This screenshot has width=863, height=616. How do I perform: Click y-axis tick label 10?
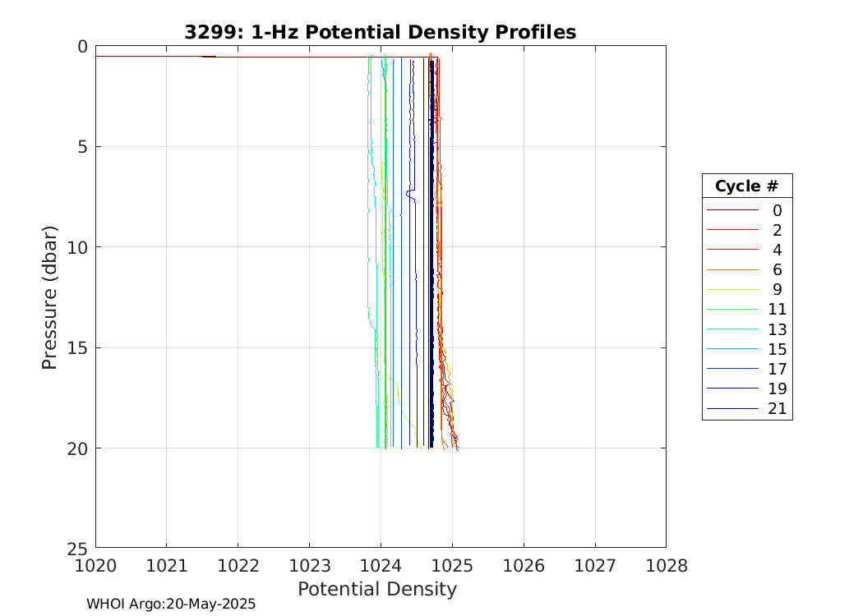[77, 247]
